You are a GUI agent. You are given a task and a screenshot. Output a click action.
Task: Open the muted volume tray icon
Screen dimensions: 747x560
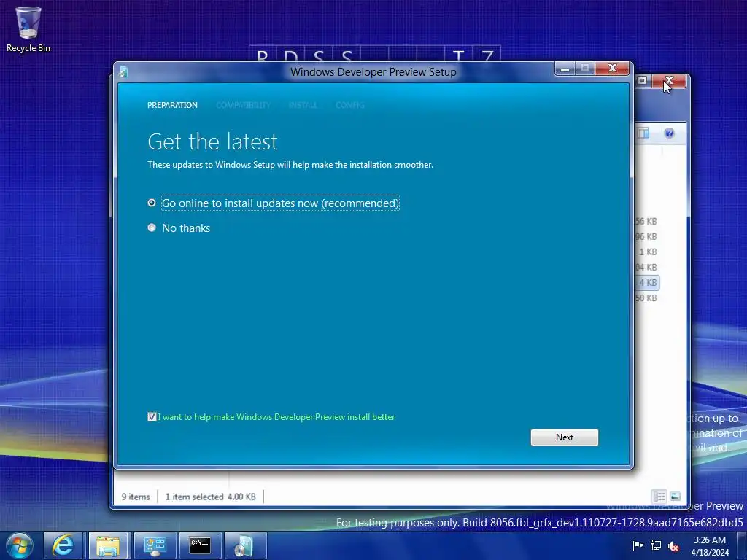click(x=673, y=546)
